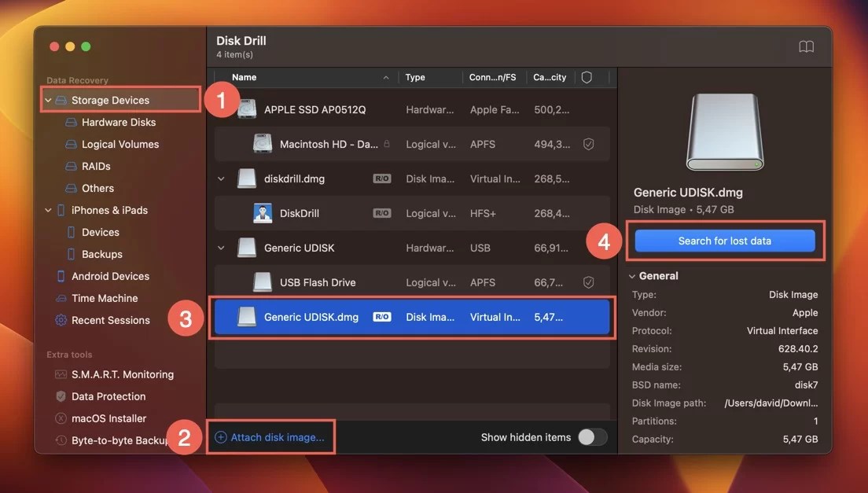Sort by the Name column header
Viewport: 868px width, 493px height.
point(245,77)
